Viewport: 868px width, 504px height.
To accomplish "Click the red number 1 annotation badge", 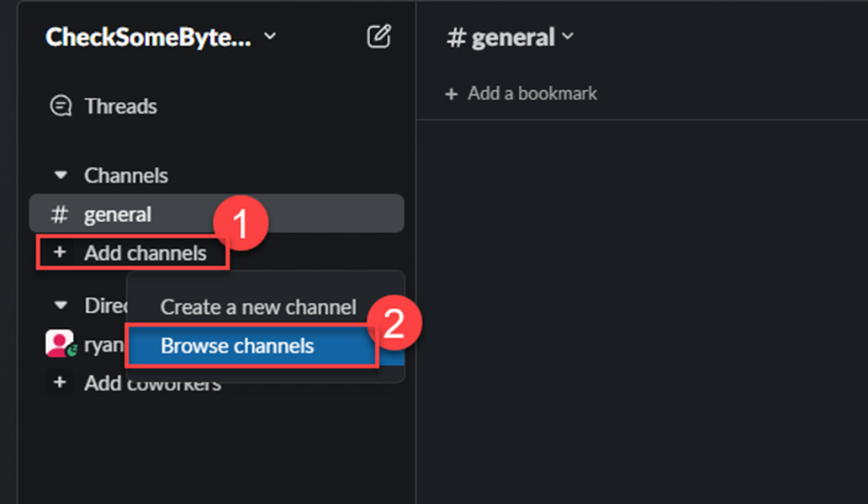I will (240, 225).
